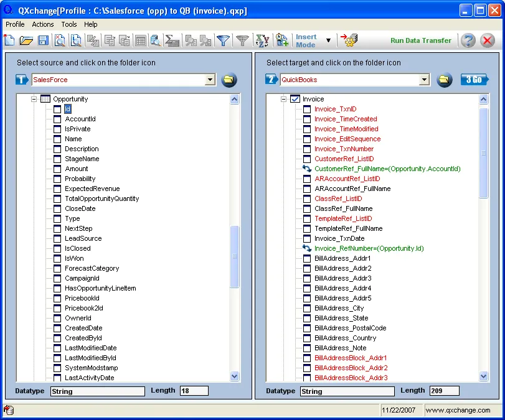
Task: Select the ForecastCategory source row
Action: (x=92, y=268)
